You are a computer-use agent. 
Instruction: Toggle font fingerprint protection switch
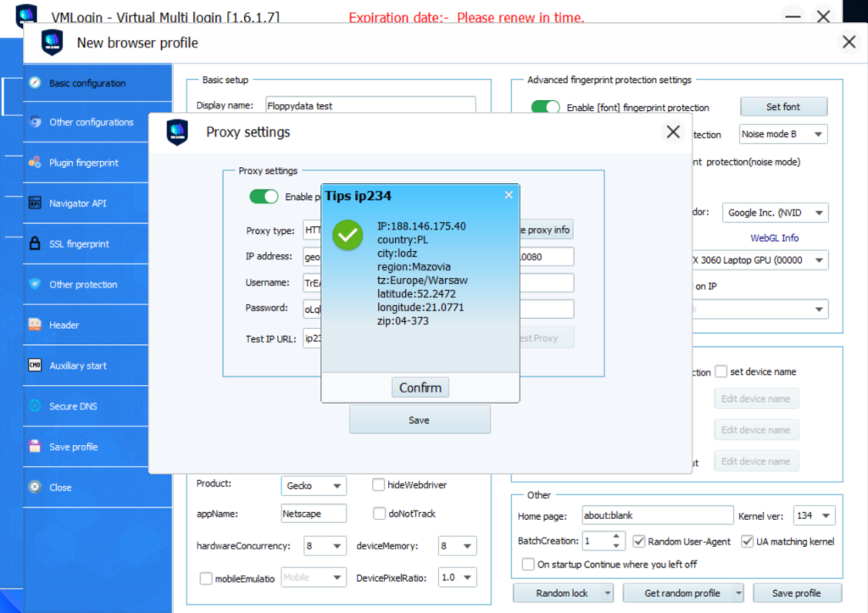[545, 107]
